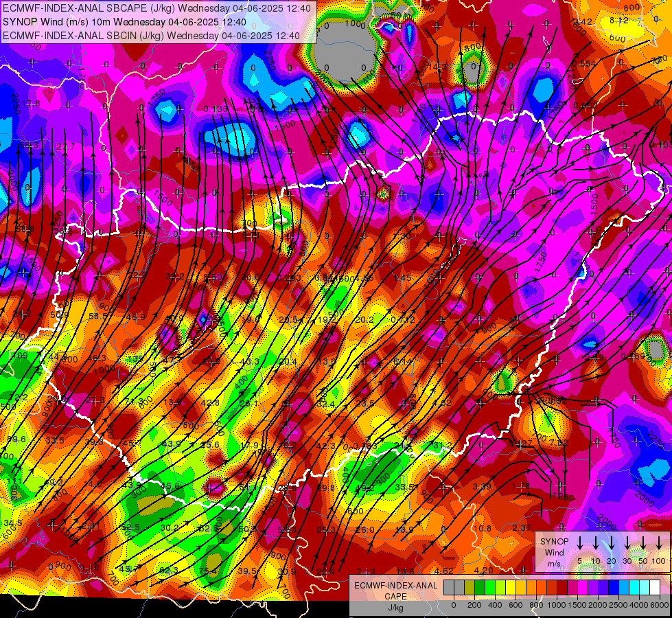The image size is (672, 618).
Task: Click the 5 m/s wind arrow in legend
Action: pos(579,542)
